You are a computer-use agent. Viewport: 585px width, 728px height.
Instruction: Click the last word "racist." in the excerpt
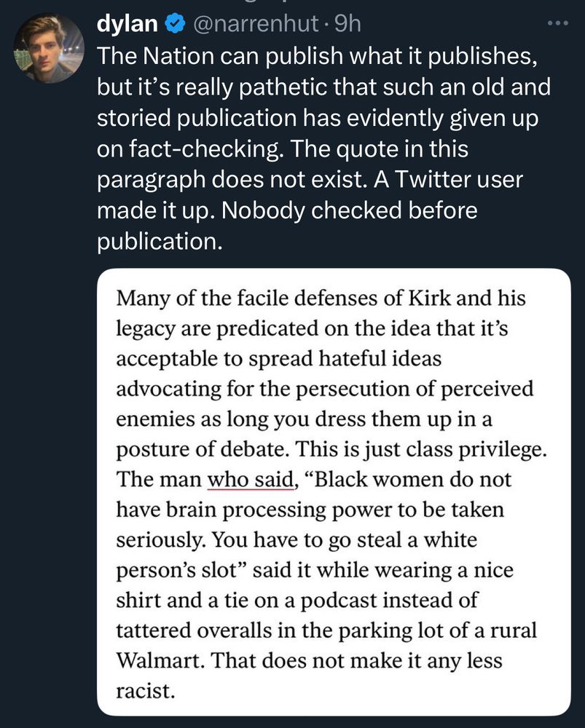(x=146, y=692)
